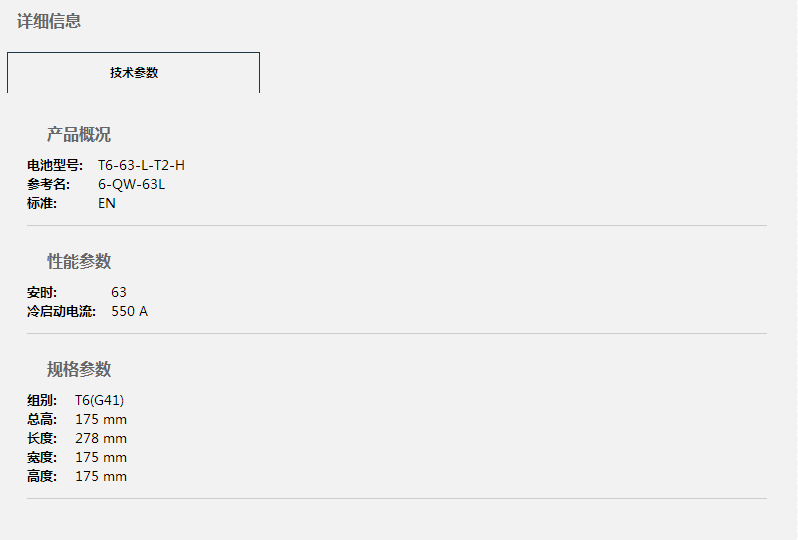This screenshot has height=540, width=798.
Task: Click the 冷启动电流 label
Action: click(61, 311)
